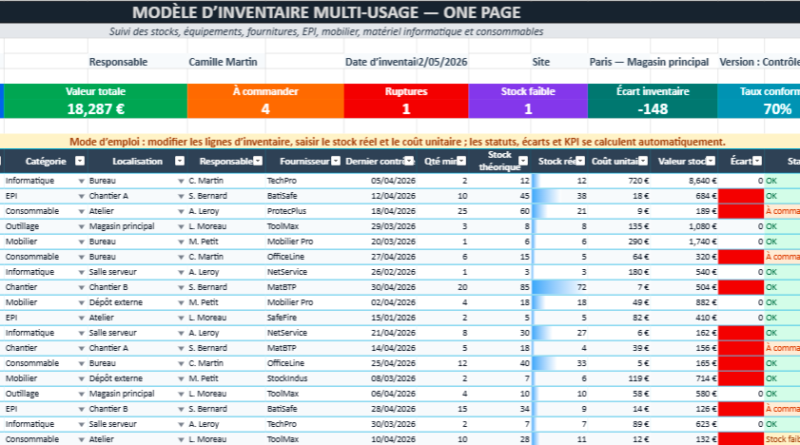This screenshot has width=800, height=445.
Task: Select the orange À commander KPI card
Action: pos(265,101)
